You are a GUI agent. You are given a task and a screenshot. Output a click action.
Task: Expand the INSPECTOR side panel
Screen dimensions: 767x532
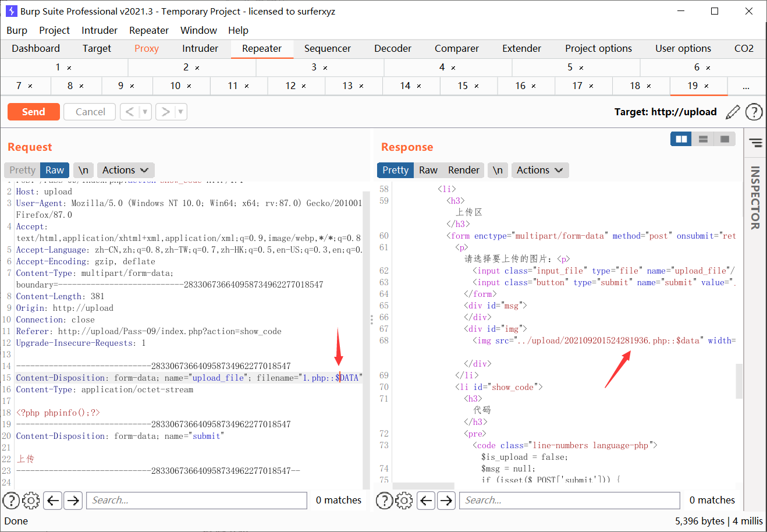[755, 198]
